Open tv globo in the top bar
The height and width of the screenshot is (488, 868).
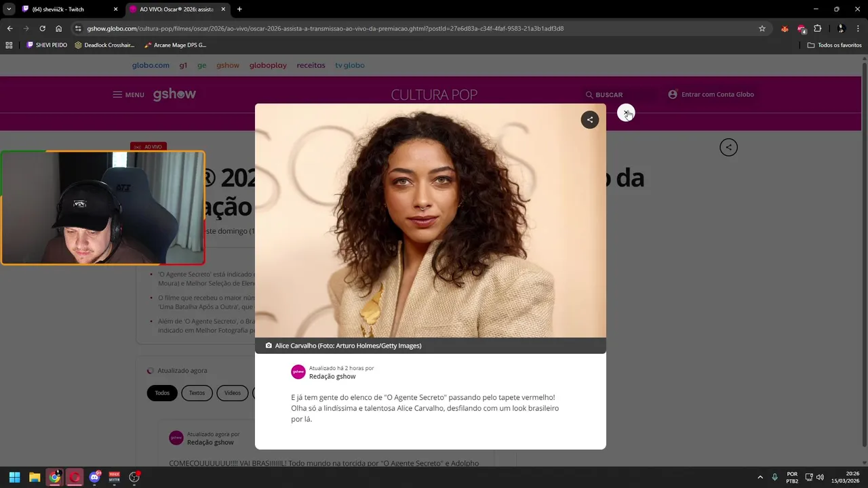(350, 66)
